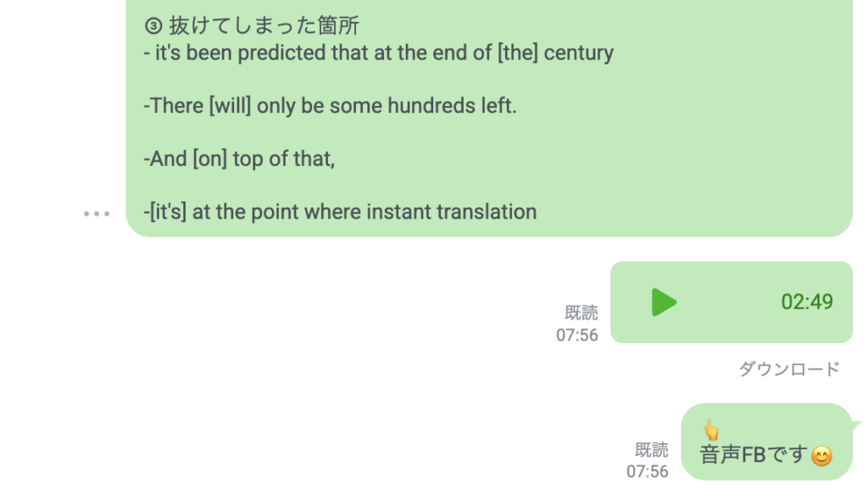
Task: Click the 'And [on] top of that' line
Action: tap(239, 159)
